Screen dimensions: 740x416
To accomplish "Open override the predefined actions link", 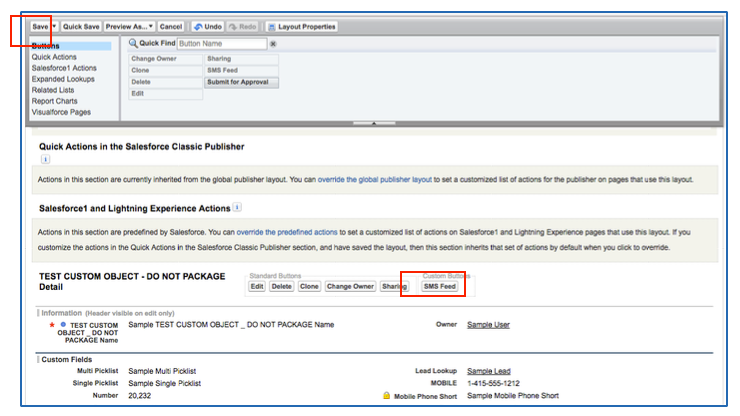I will click(x=287, y=232).
